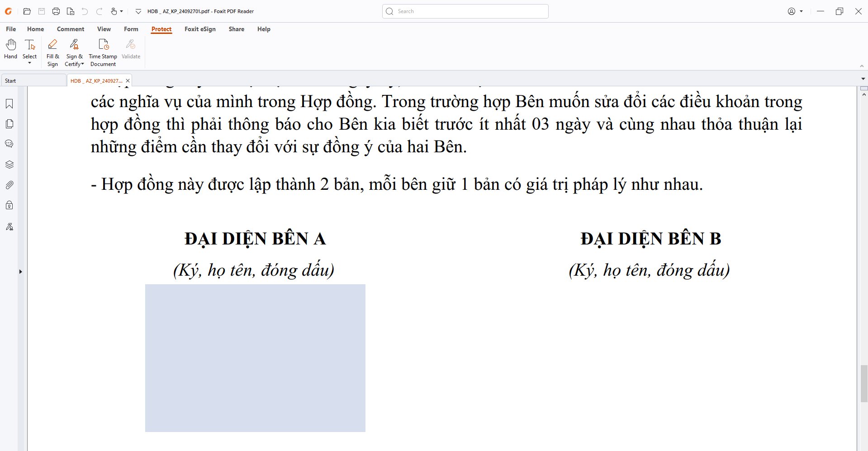The height and width of the screenshot is (451, 868).
Task: Open the Attachments paperclip panel
Action: click(9, 185)
